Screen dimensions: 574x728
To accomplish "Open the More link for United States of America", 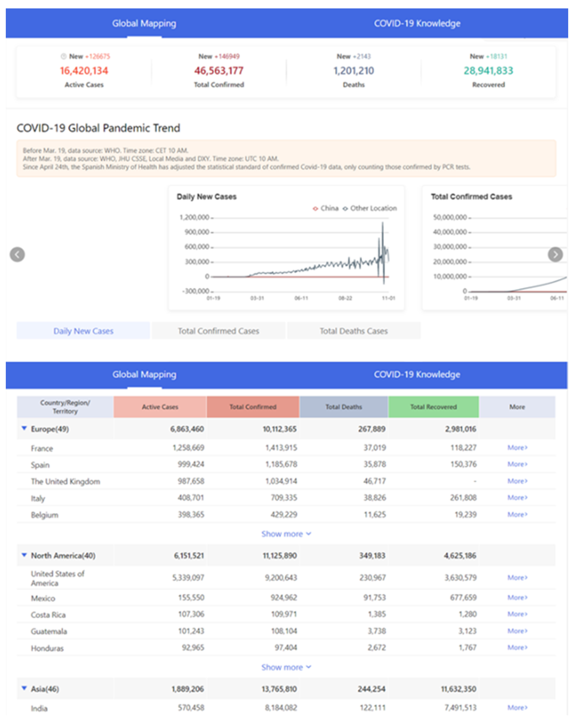I will coord(517,577).
